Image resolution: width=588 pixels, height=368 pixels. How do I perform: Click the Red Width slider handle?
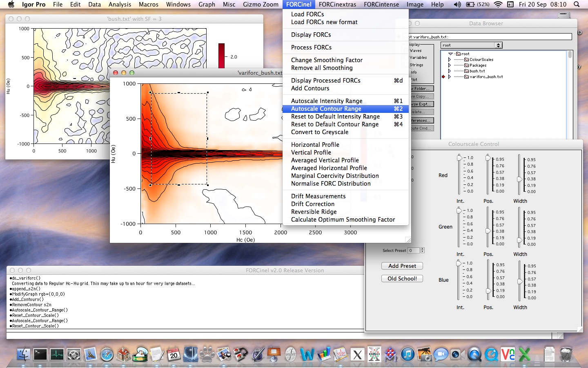click(519, 179)
